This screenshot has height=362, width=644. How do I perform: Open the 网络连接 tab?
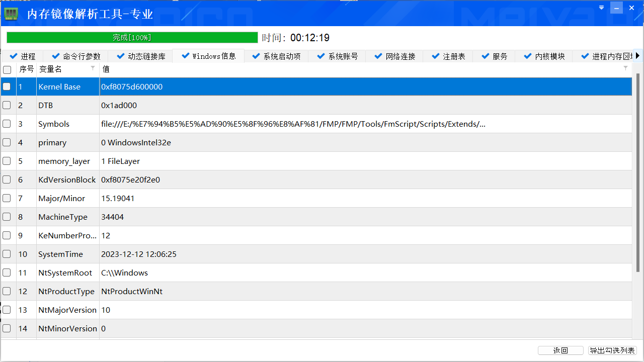click(394, 56)
